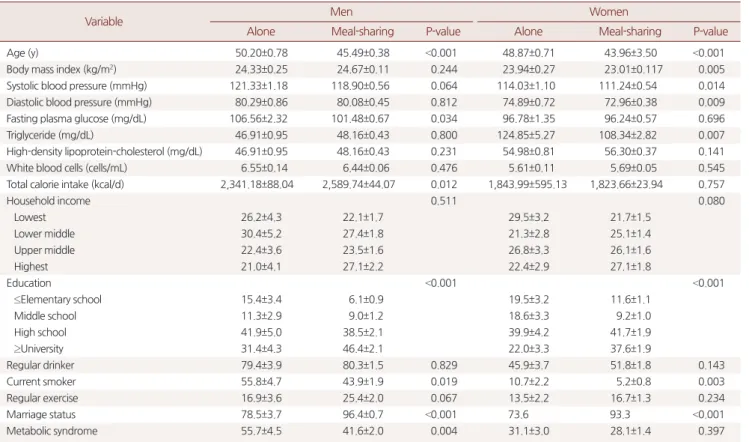The image size is (749, 442).
Task: Click the "Variable" column header
Action: click(x=104, y=22)
